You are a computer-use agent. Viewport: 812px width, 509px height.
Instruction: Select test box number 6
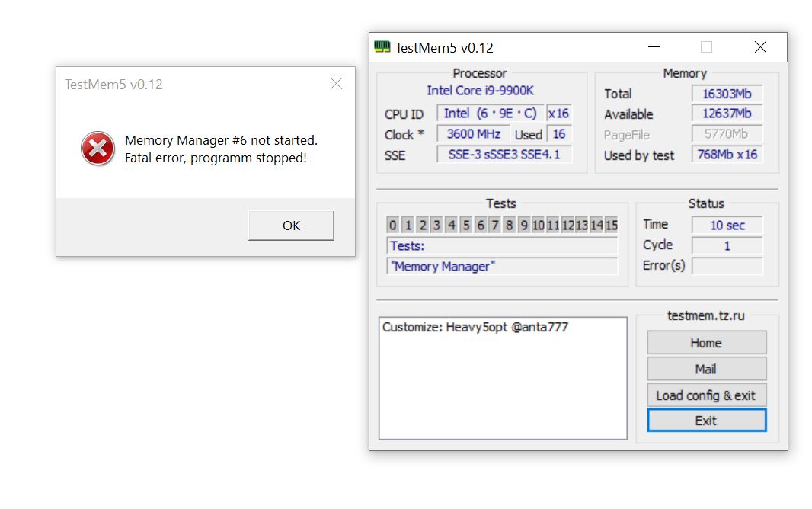click(481, 225)
